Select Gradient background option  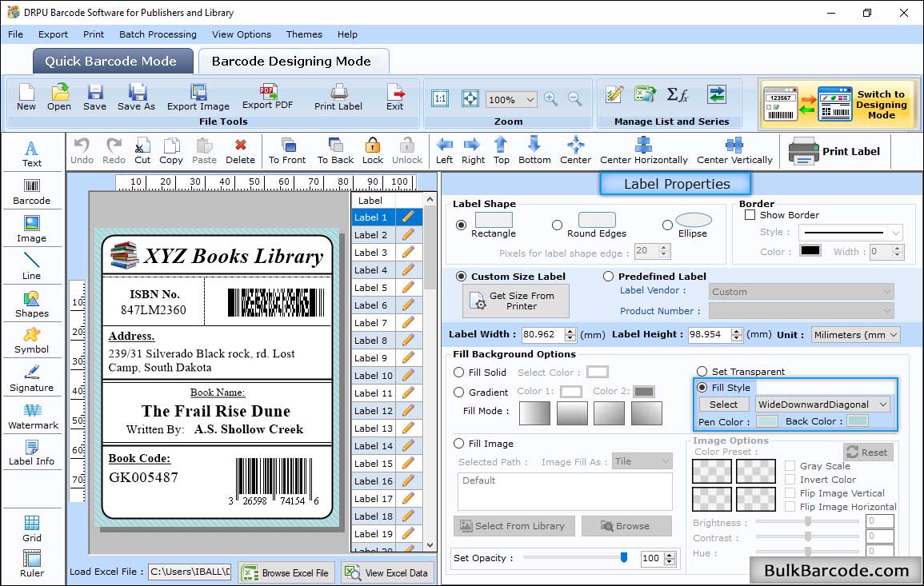coord(459,393)
